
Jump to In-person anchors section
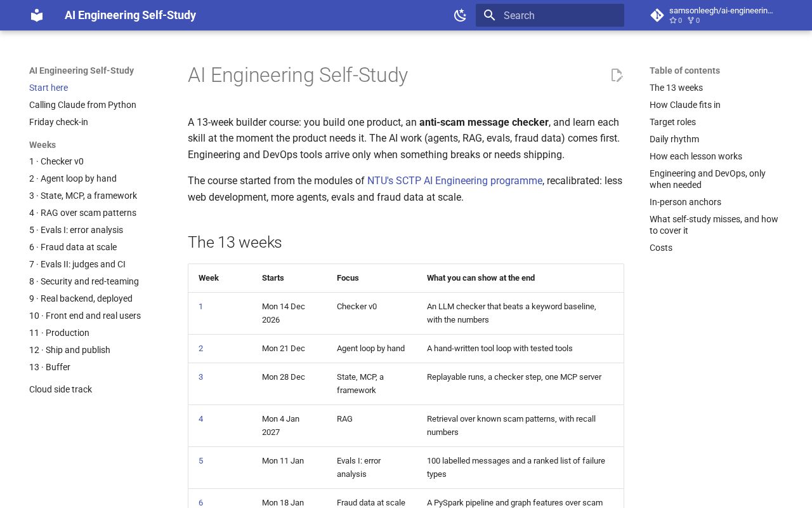685,202
